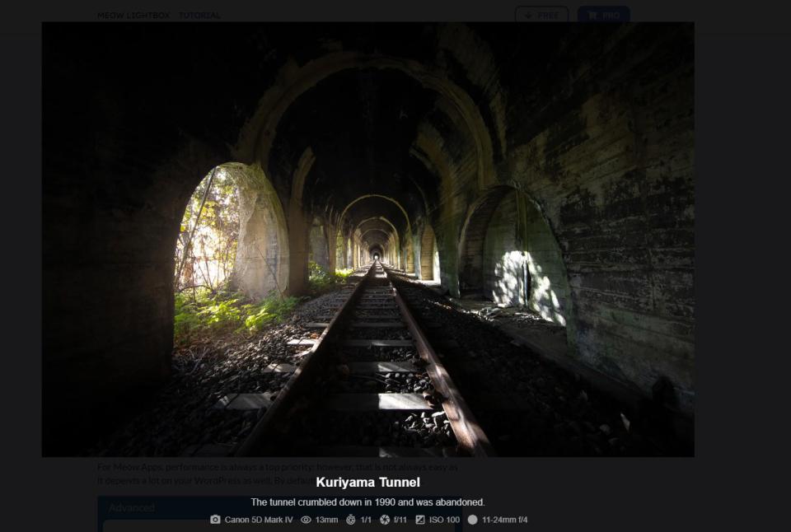Click the Kuriyama Tunnel title caption

tap(367, 483)
